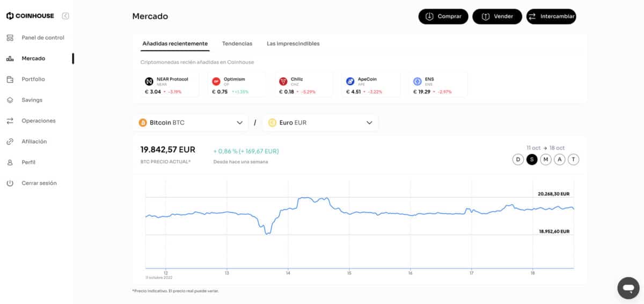Click the ENS coin icon
The height and width of the screenshot is (304, 644).
tap(418, 82)
